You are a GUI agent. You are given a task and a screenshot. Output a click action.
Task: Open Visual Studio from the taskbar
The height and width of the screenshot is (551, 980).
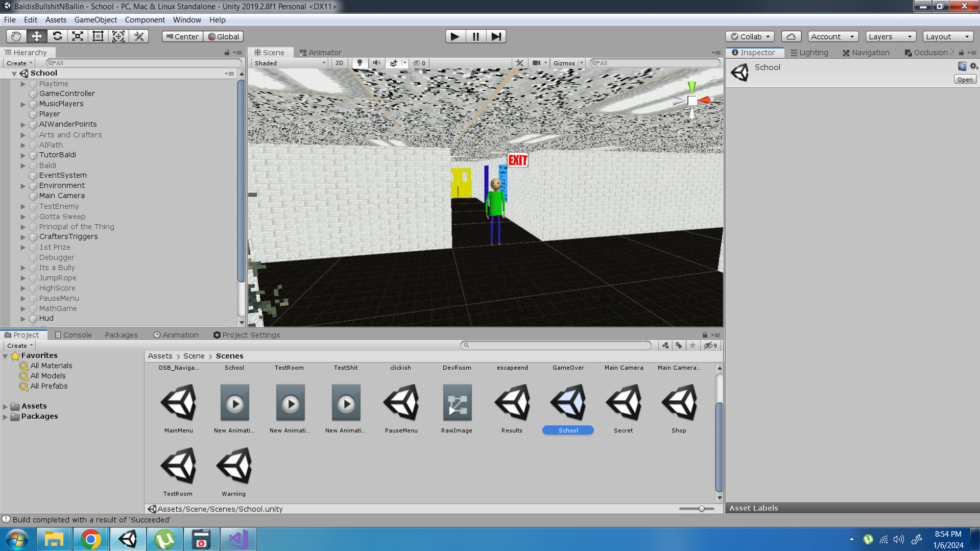[238, 539]
